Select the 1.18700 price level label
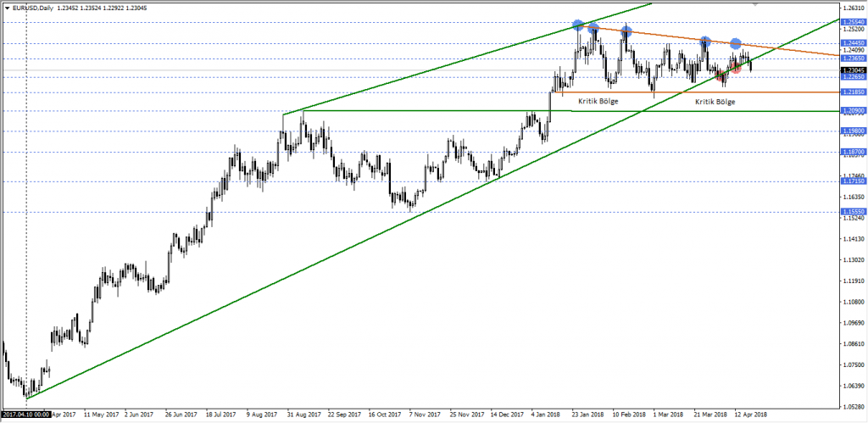Viewport: 868px width, 423px height. (x=853, y=152)
